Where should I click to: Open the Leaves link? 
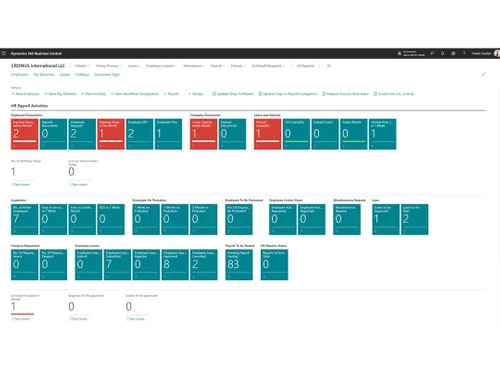pos(65,75)
